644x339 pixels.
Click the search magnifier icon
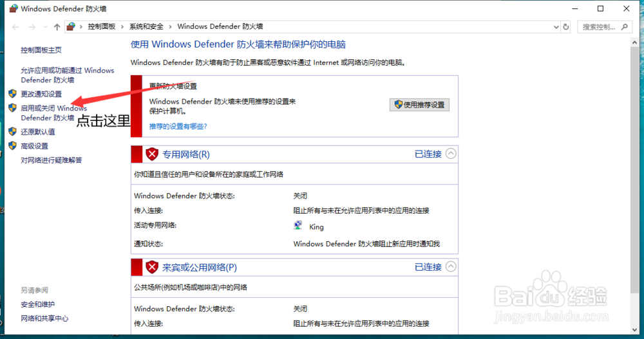(x=625, y=27)
